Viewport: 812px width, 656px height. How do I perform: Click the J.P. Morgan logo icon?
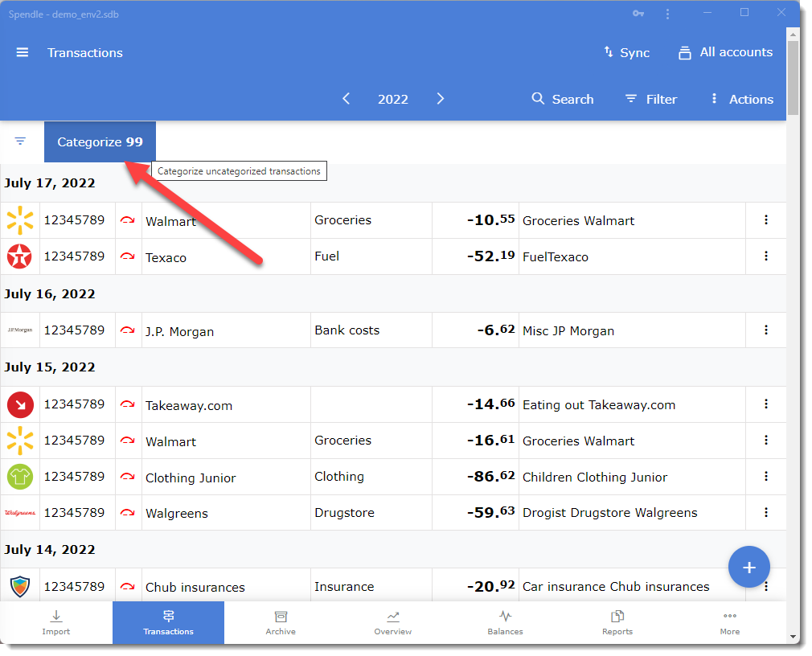point(19,330)
